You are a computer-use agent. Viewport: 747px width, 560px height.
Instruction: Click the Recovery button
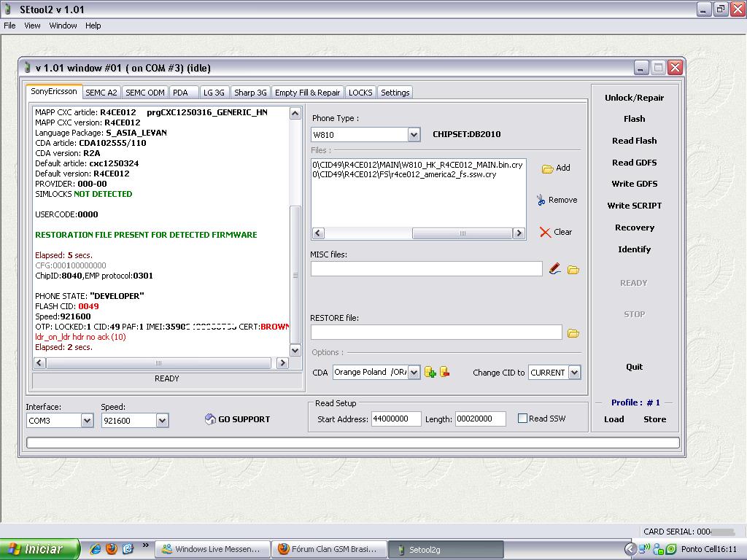tap(634, 227)
